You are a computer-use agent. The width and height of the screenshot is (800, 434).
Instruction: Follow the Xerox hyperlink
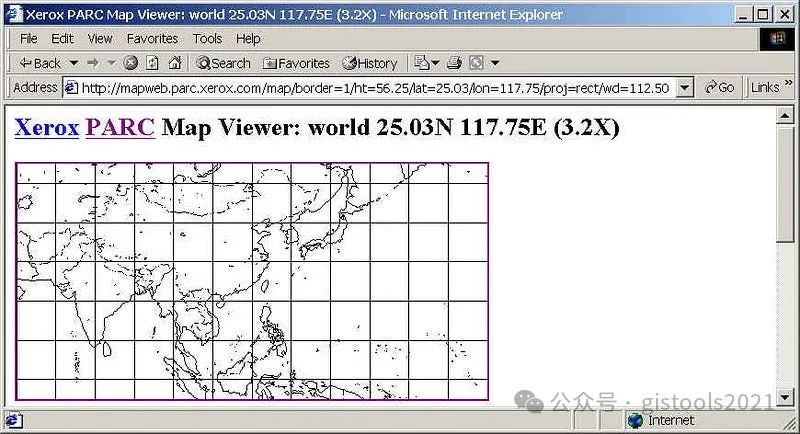(x=47, y=127)
